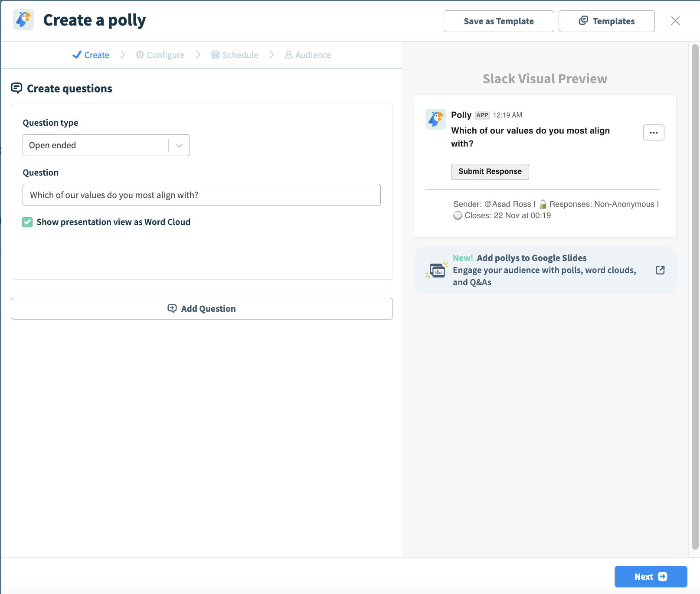Image resolution: width=700 pixels, height=594 pixels.
Task: Open the external link for Google Slides pollys
Action: [x=660, y=270]
